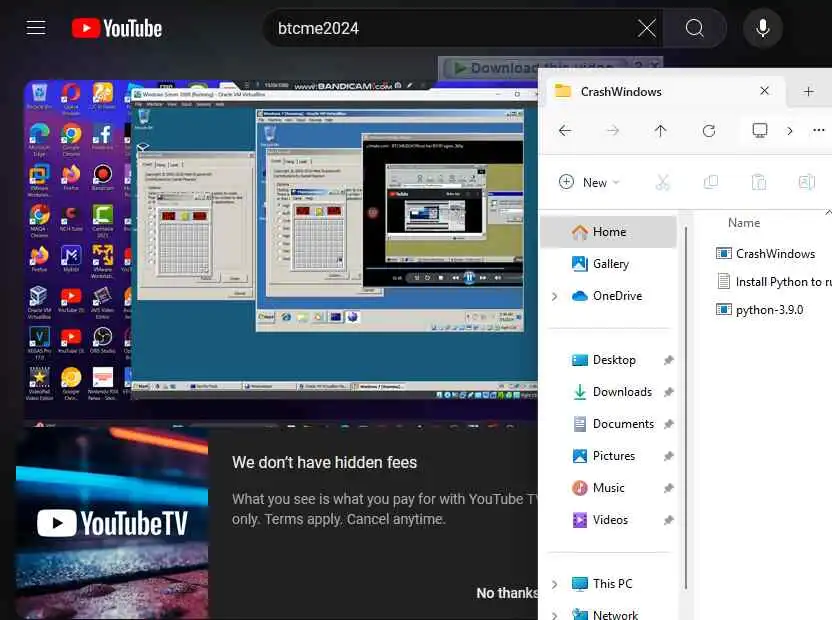
Task: Open the New item dropdown
Action: (x=590, y=182)
